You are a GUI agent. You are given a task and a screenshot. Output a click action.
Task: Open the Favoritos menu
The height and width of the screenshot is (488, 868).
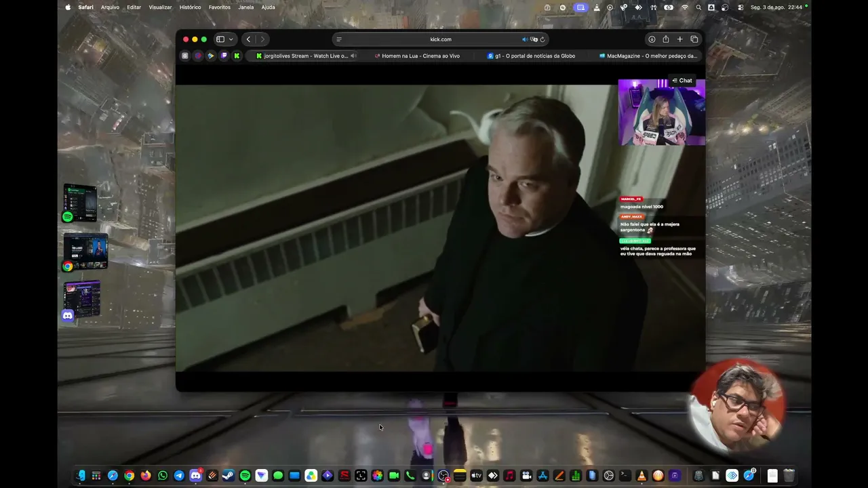pyautogui.click(x=220, y=7)
